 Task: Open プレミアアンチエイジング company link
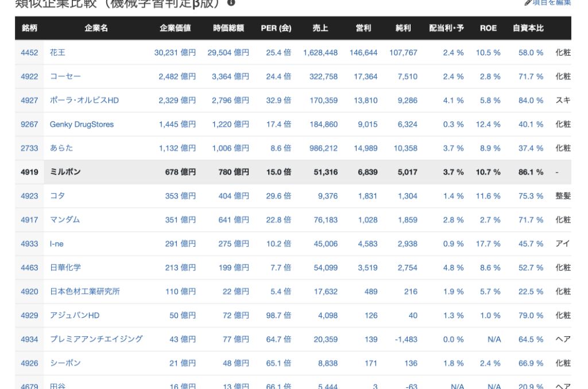pyautogui.click(x=96, y=339)
